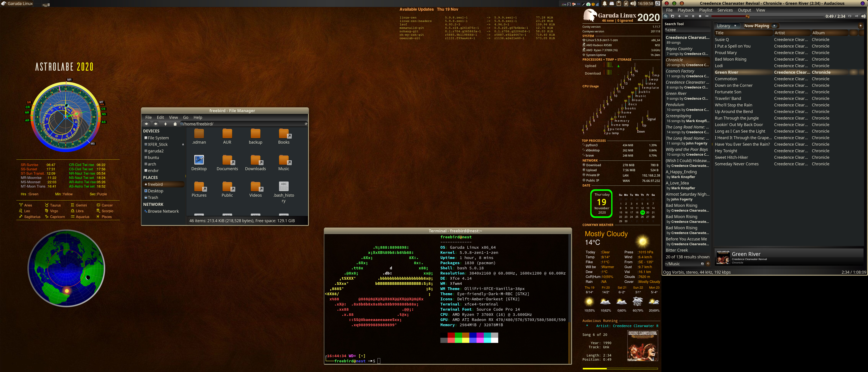Screen dimensions: 868x372
Task: Go to the home folder in File Manager
Action: (175, 124)
